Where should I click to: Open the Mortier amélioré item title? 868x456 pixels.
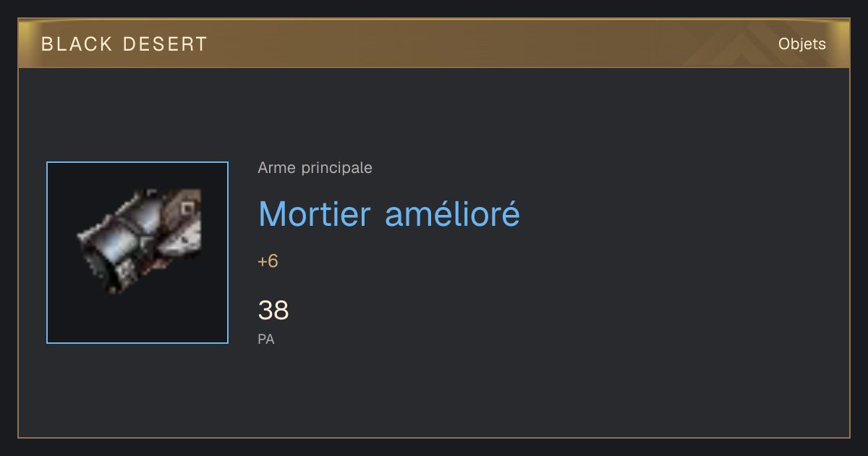389,214
